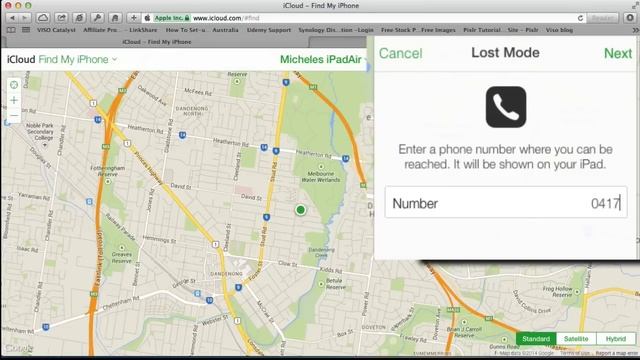
Task: Open the Synology Dis...tion - Login bookmark
Action: point(336,30)
